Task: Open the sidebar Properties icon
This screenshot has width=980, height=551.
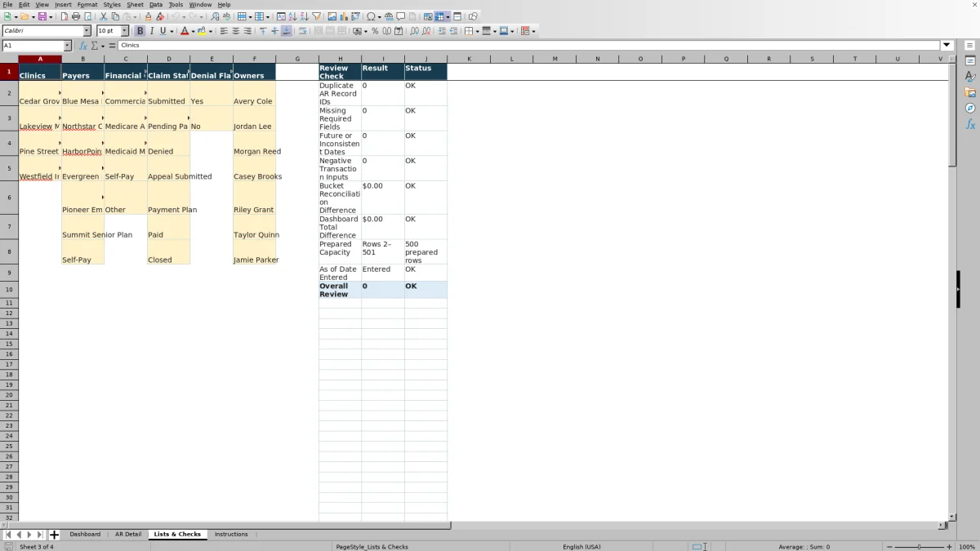Action: click(970, 61)
